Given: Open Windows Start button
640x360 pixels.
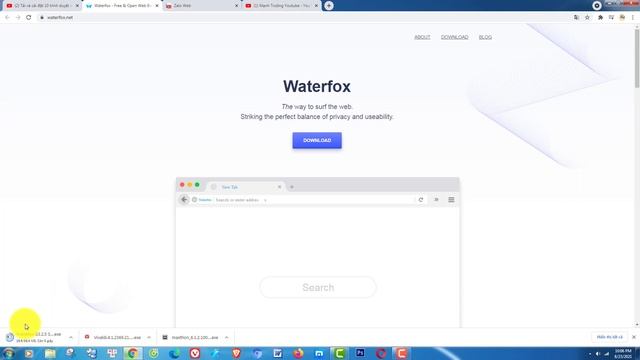Looking at the screenshot, I should pyautogui.click(x=8, y=353).
